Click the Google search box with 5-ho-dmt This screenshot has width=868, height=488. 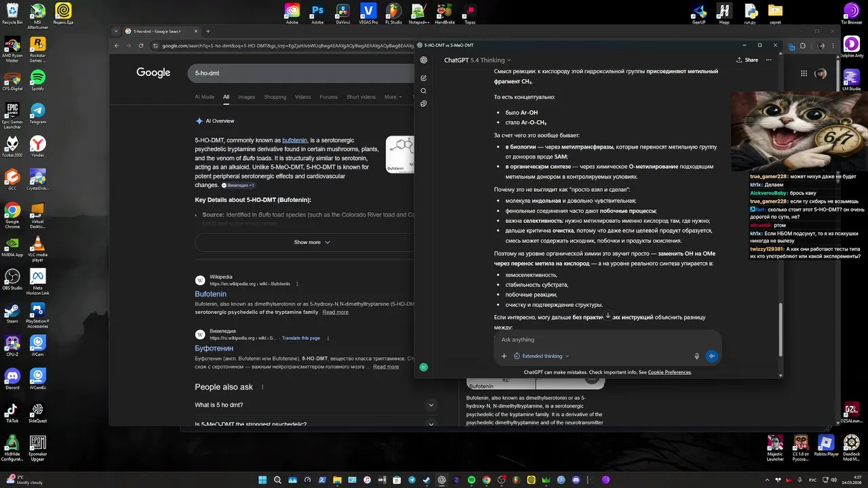[302, 73]
